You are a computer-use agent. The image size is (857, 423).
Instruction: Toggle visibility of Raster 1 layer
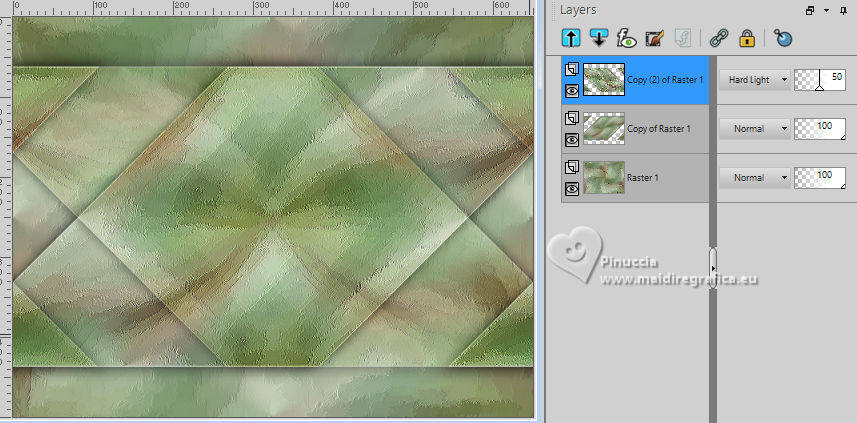(572, 189)
